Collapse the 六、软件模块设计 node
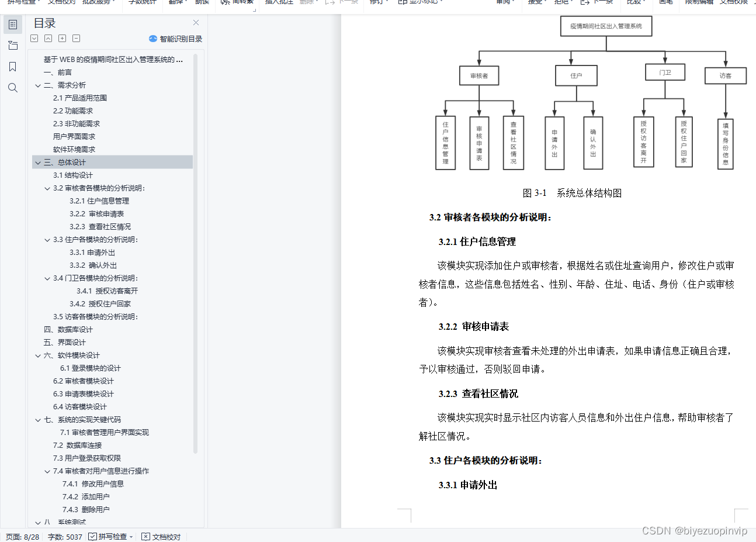The width and height of the screenshot is (756, 542). pos(38,355)
